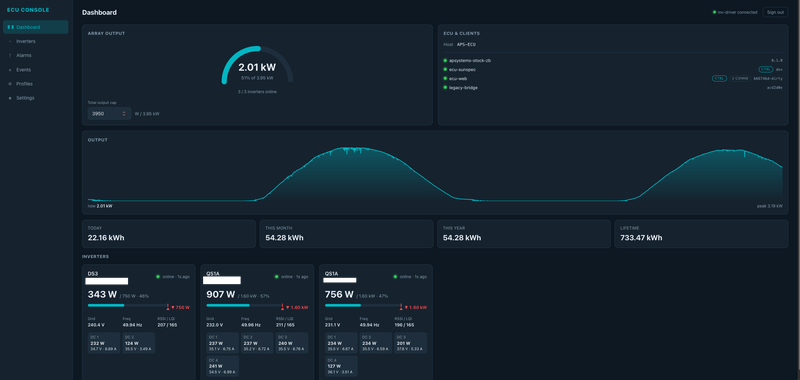Click the 2 CONNS badge on ecu-web

[x=739, y=79]
